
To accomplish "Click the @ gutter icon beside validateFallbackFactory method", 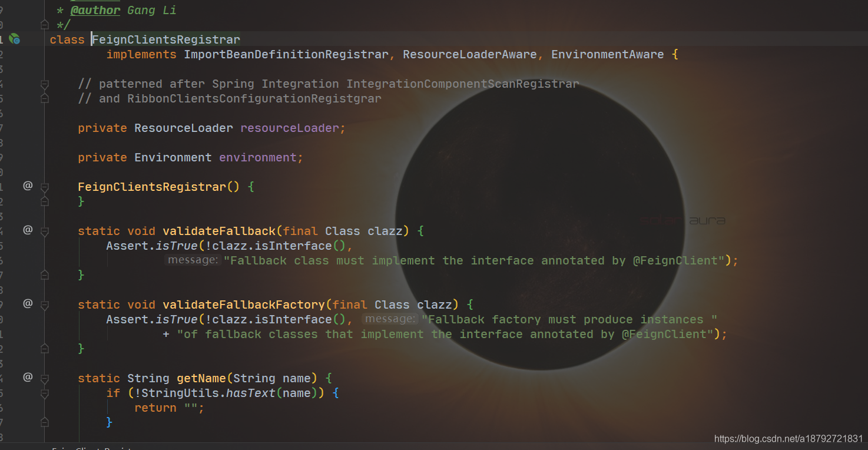I will click(x=28, y=304).
